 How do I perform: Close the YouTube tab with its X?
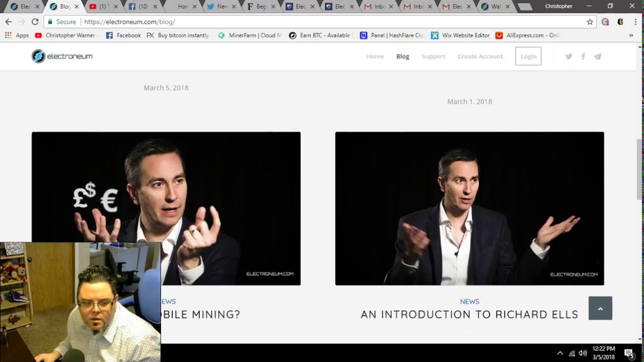click(116, 7)
